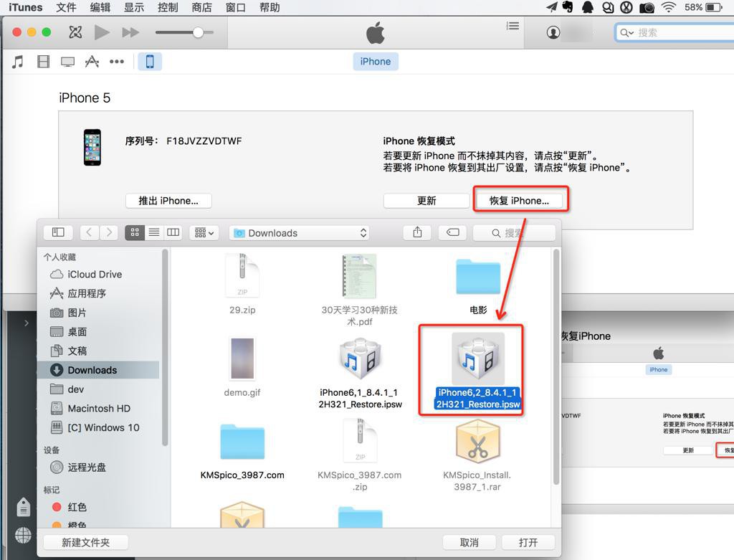Click the Wi-Fi icon in menu bar

[669, 7]
